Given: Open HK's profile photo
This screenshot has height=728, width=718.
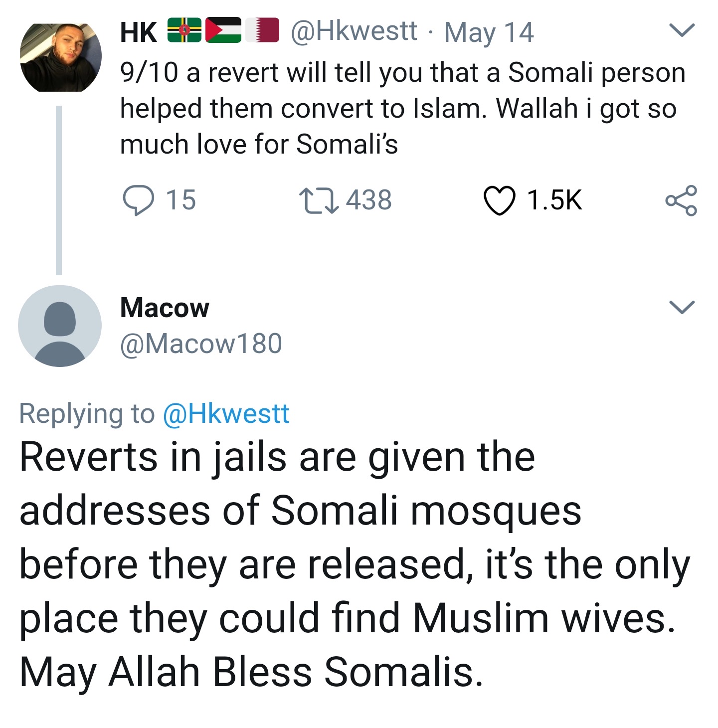Looking at the screenshot, I should point(60,57).
